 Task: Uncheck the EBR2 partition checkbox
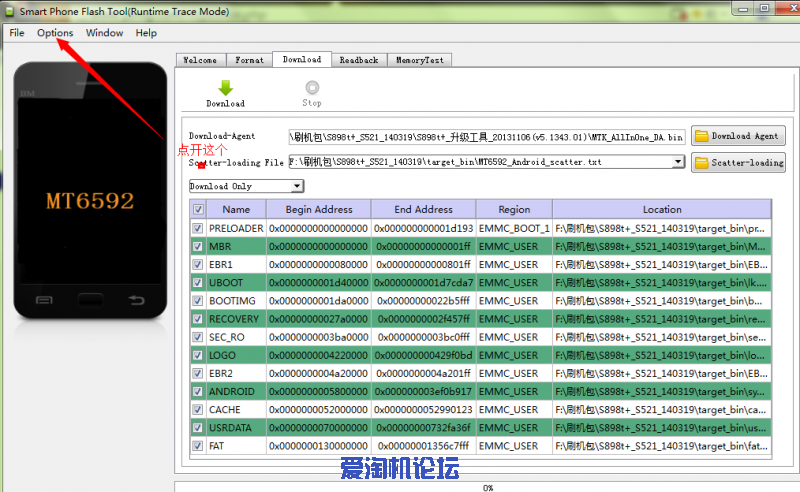198,373
